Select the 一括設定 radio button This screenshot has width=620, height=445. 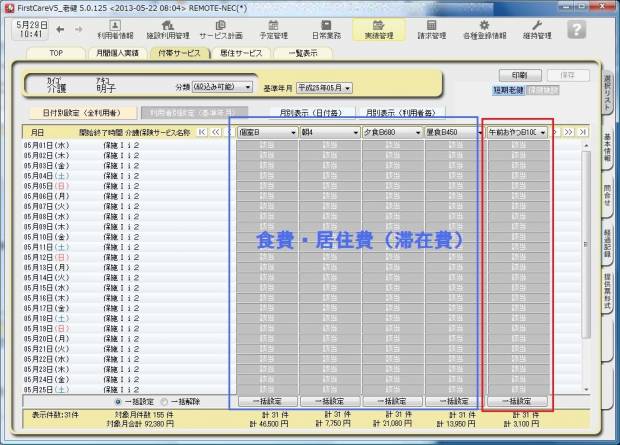(x=120, y=400)
